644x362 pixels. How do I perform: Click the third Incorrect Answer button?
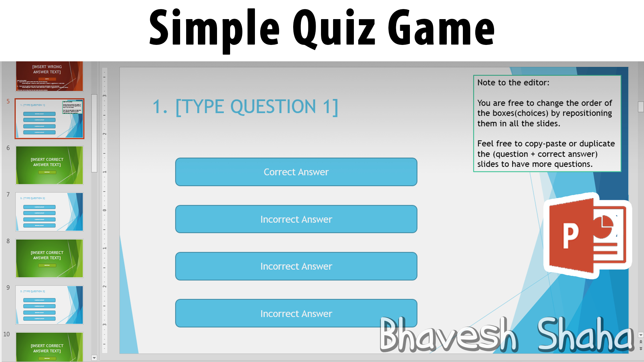point(296,313)
